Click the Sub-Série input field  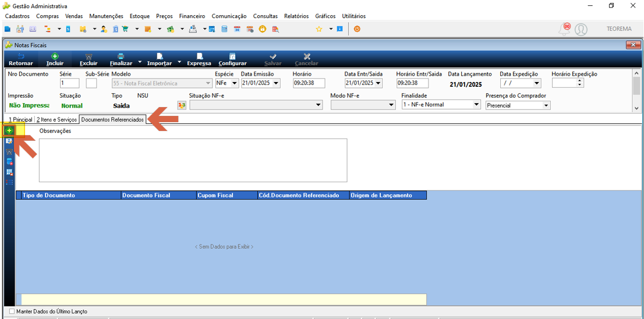[x=91, y=83]
